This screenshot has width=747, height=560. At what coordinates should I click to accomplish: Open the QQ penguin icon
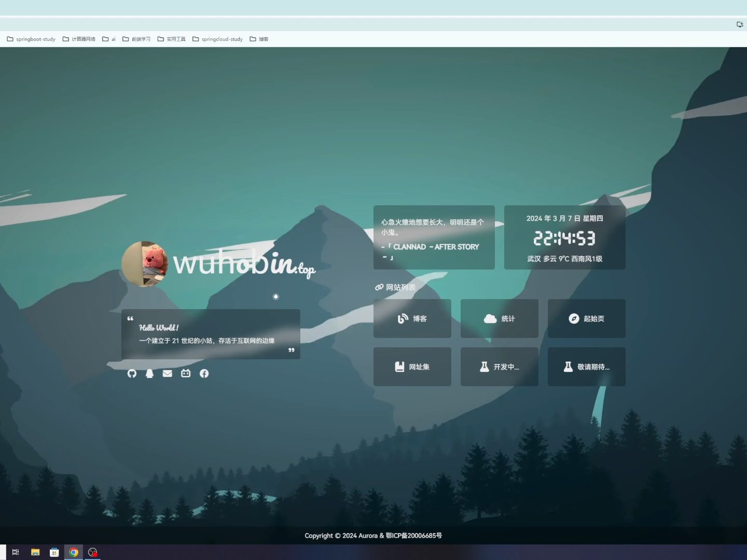(x=149, y=373)
